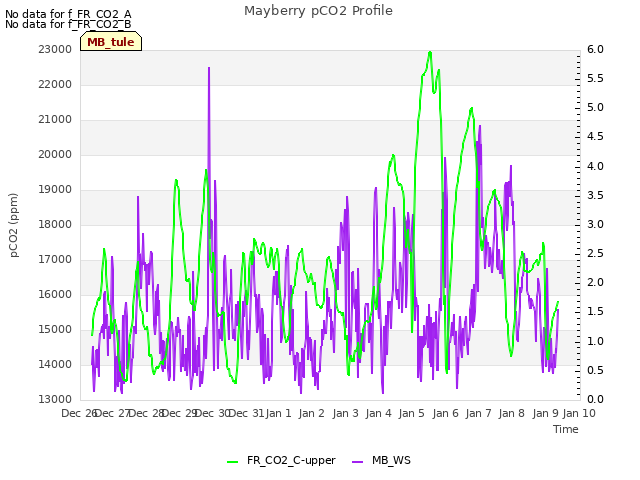Click the Jan 9 date tick label
Screen dimensions: 640x480
pos(545,413)
